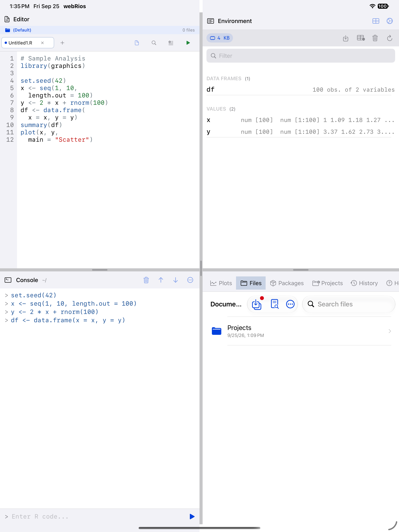The image size is (399, 532).
Task: Select the df data frame row
Action: point(301,90)
